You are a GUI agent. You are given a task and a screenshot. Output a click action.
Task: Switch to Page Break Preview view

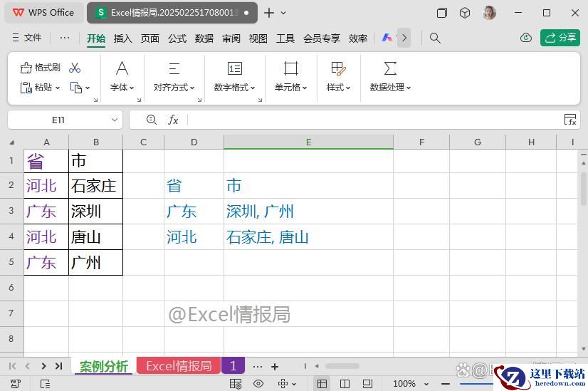click(x=367, y=383)
